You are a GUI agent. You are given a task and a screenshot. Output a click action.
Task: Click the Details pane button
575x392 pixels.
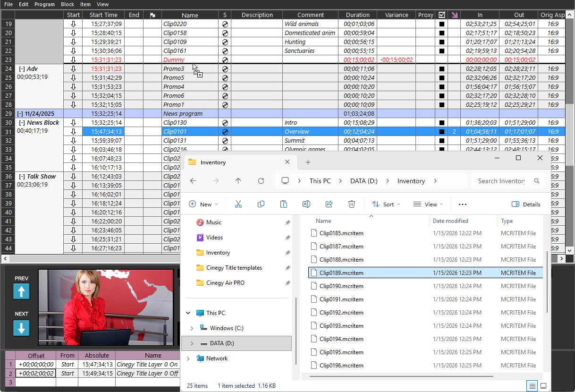(x=526, y=204)
